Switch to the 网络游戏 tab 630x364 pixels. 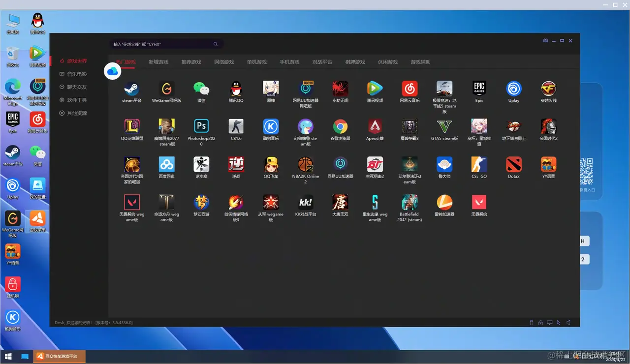click(224, 62)
